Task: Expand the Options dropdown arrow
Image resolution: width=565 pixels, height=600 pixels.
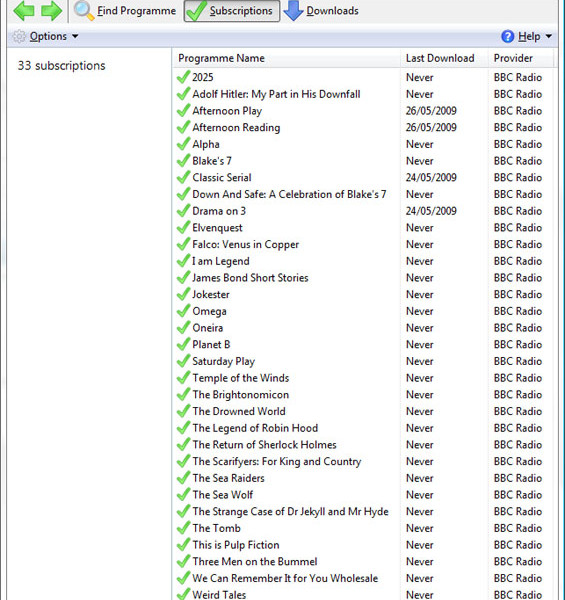Action: (x=75, y=36)
